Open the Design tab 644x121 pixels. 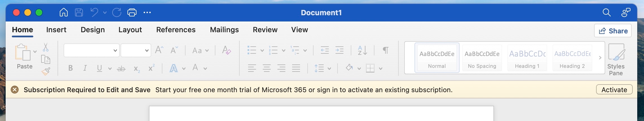click(93, 30)
